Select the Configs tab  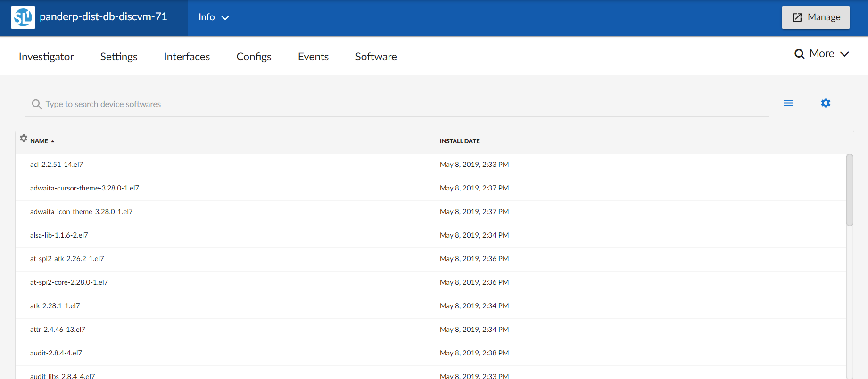(x=254, y=57)
